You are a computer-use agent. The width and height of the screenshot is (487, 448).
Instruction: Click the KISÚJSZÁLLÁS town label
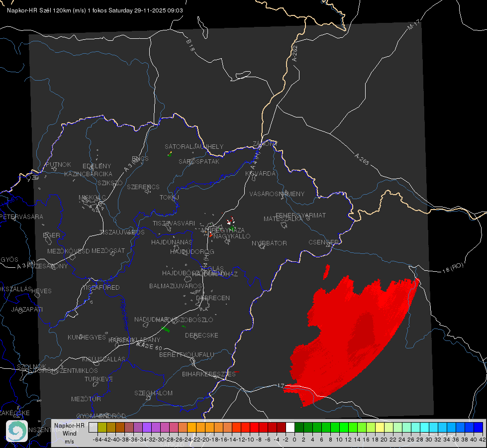104,359
